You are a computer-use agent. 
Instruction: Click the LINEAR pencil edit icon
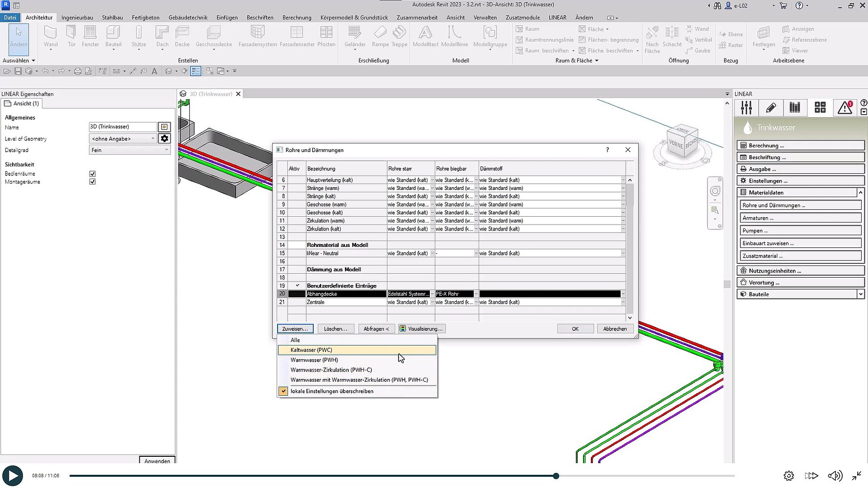[771, 107]
